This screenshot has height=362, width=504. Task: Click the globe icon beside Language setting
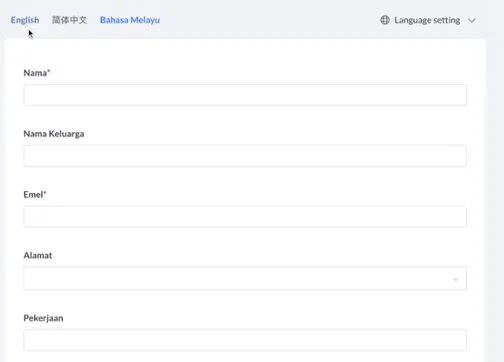385,20
